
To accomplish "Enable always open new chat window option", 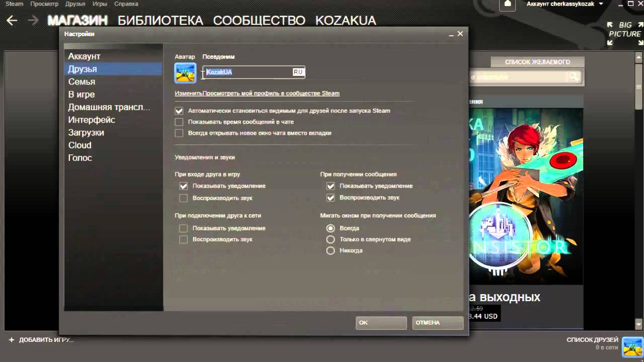I will point(179,133).
